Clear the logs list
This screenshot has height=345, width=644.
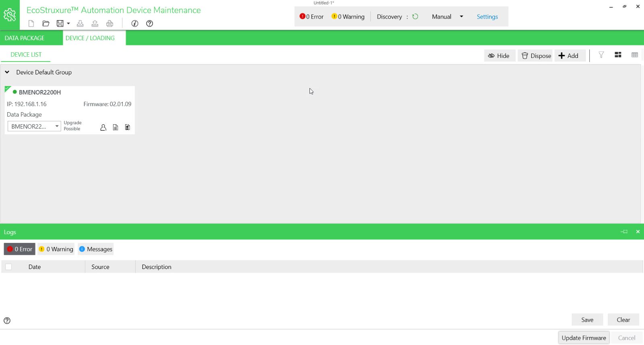tap(623, 320)
